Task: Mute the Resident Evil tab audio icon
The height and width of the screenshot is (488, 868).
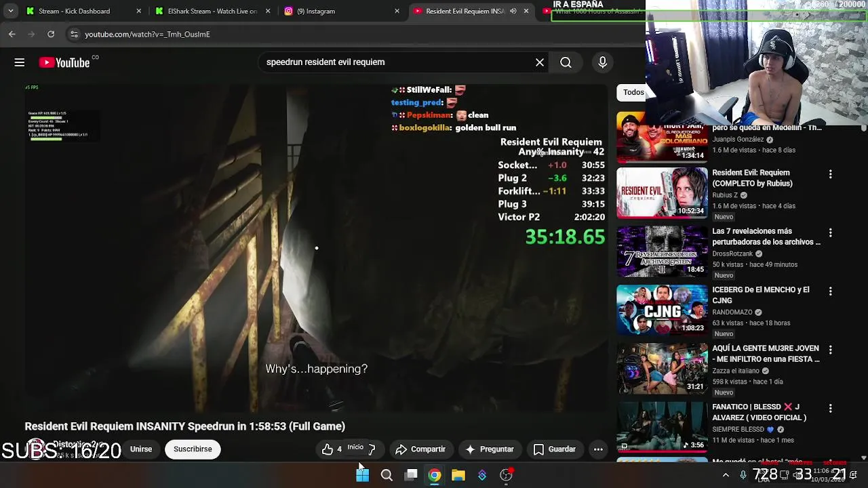Action: (x=513, y=11)
